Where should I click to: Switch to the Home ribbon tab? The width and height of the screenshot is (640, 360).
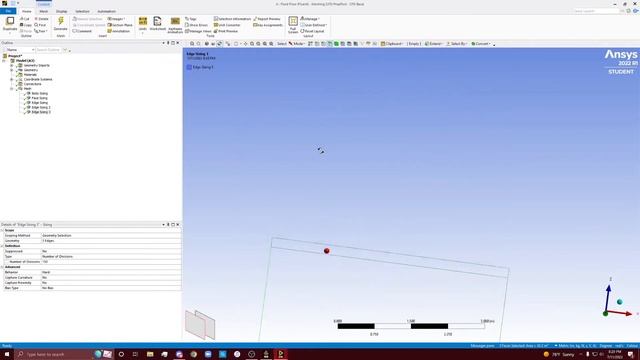coord(27,11)
